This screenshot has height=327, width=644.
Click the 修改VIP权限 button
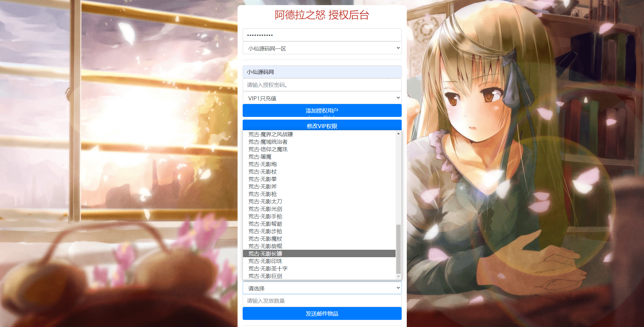click(x=322, y=125)
